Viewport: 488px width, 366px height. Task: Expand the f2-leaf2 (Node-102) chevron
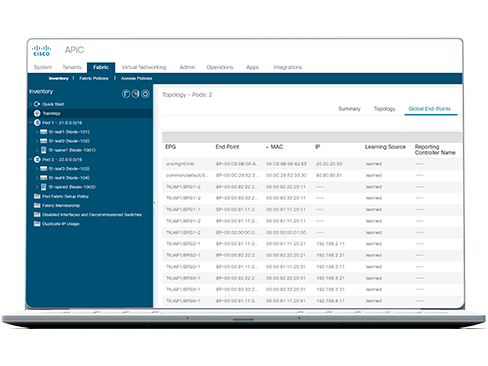pyautogui.click(x=37, y=141)
